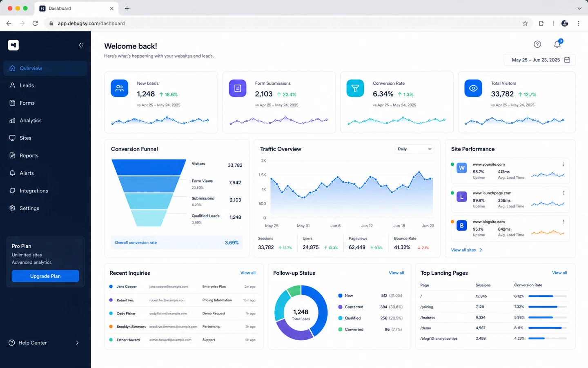View all in Follow-up Status
The height and width of the screenshot is (368, 588).
click(396, 273)
